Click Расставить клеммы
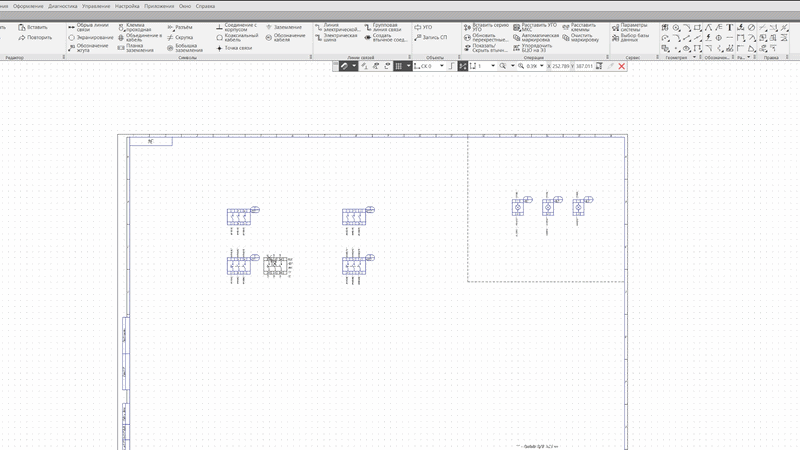The width and height of the screenshot is (800, 450). coord(579,27)
